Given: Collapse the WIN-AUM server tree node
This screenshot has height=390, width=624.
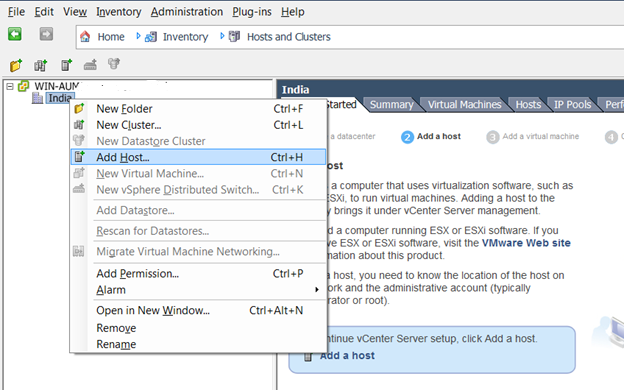Looking at the screenshot, I should (x=10, y=86).
